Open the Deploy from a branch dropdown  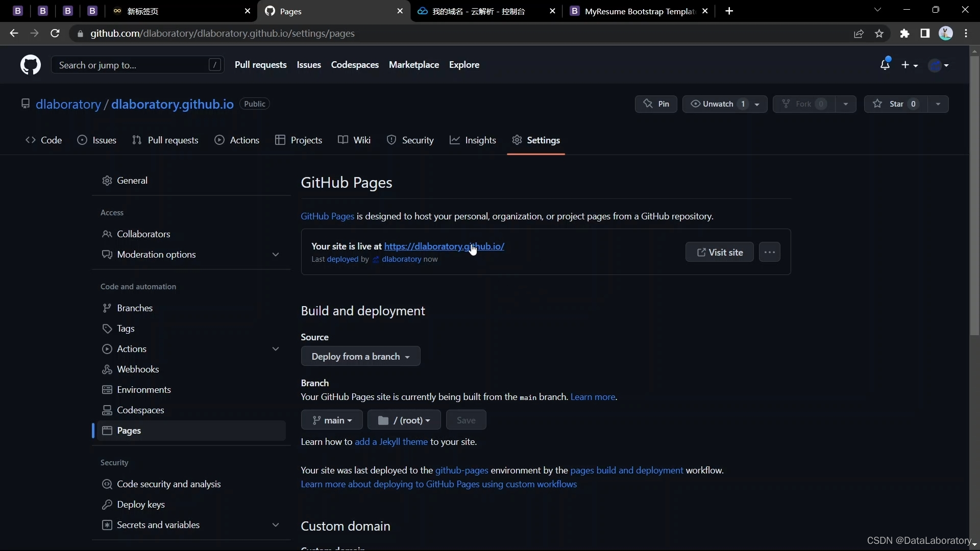tap(360, 357)
